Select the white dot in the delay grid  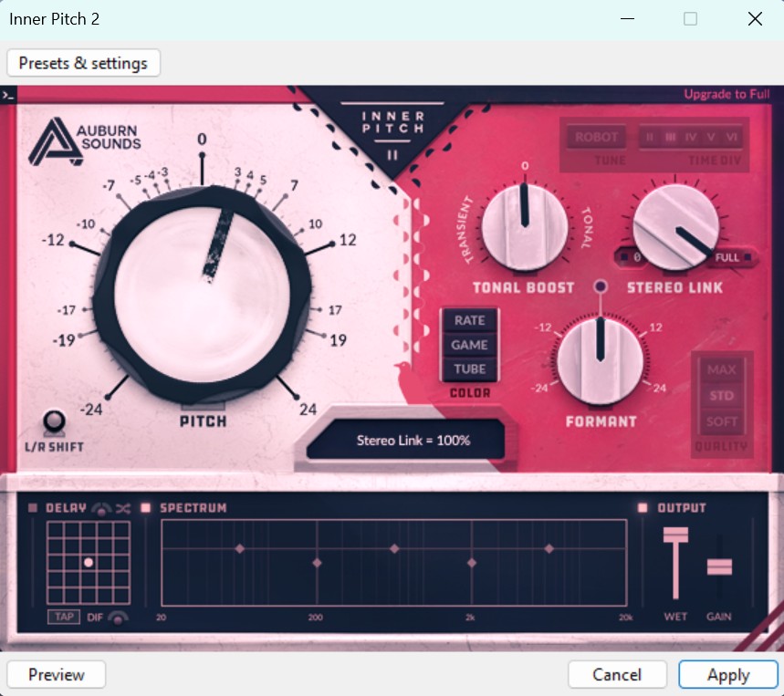coord(89,563)
